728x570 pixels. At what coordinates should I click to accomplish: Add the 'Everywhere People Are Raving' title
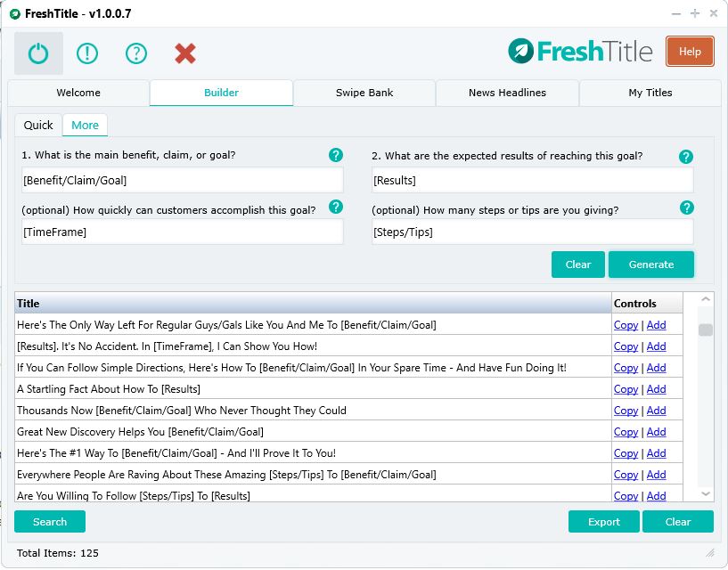coord(657,475)
